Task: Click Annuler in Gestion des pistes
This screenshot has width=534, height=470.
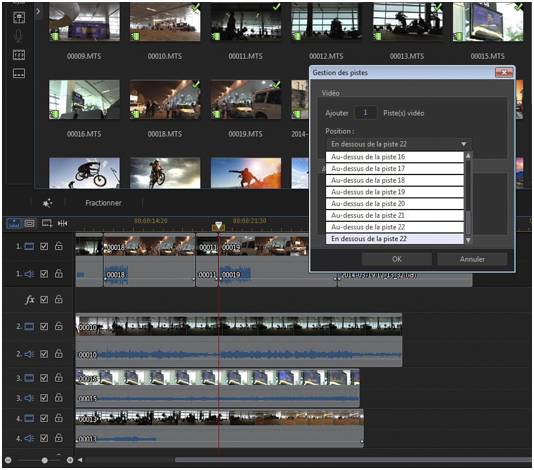Action: 472,259
